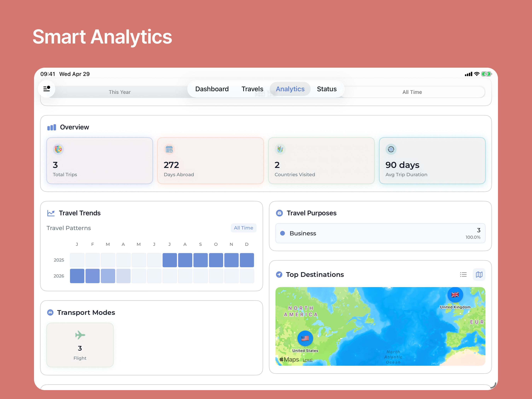Open the 272 Days Abroad card

[211, 161]
